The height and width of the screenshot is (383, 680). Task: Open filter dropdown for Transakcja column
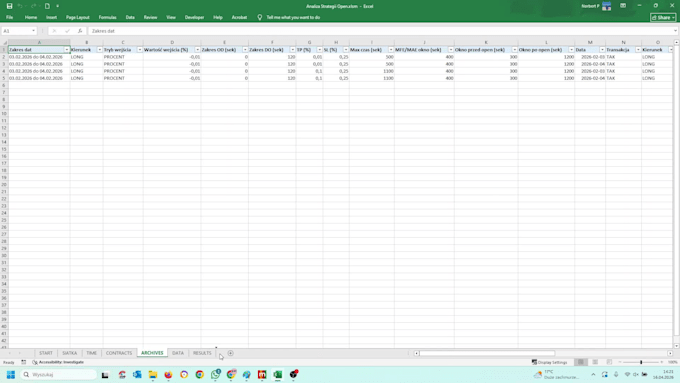[638, 50]
